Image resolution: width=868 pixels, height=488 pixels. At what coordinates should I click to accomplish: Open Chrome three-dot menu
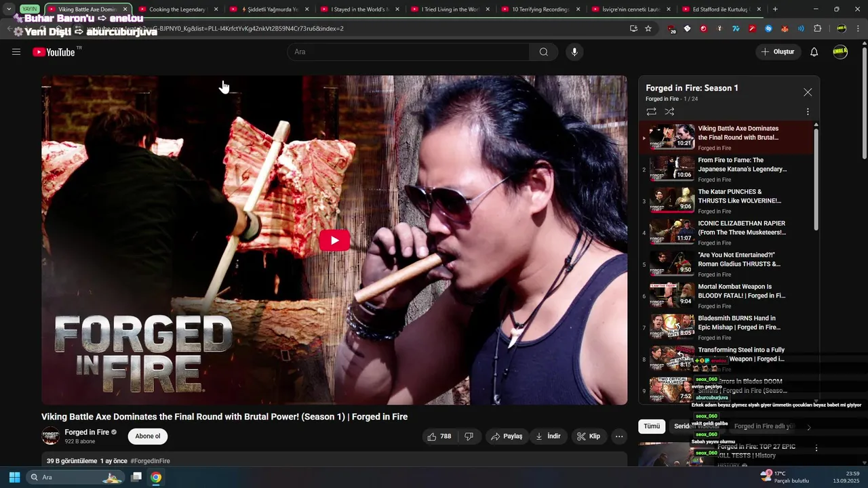858,28
